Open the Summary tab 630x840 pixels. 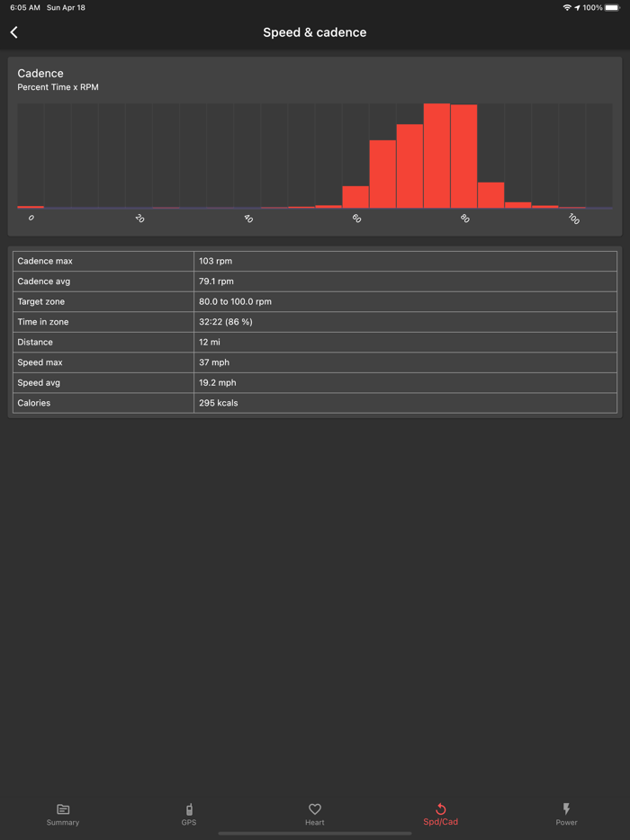[63, 815]
